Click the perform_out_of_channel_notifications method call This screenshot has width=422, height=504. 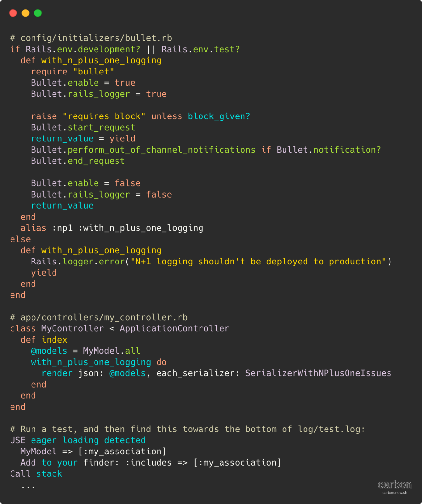point(161,150)
